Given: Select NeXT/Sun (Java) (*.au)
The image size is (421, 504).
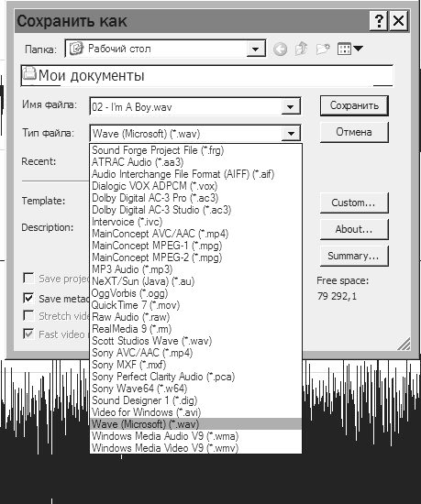Looking at the screenshot, I should pyautogui.click(x=195, y=281).
